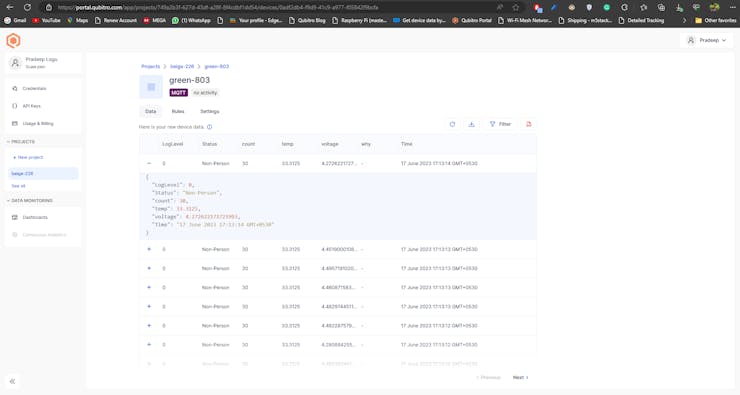Expand the row with voltage 4.2808
740x395 pixels.
(x=149, y=345)
